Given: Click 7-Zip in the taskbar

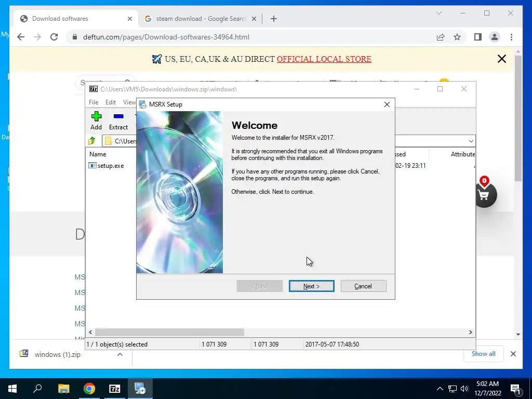Looking at the screenshot, I should [x=115, y=389].
